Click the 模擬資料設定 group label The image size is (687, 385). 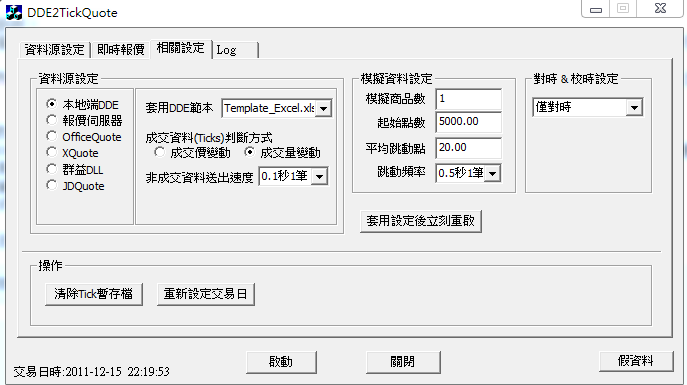397,79
